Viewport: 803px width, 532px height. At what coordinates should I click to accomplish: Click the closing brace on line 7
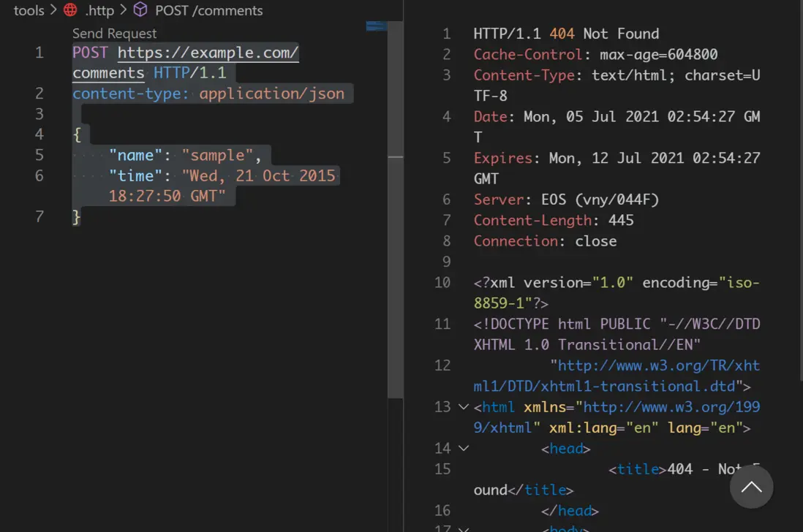76,218
